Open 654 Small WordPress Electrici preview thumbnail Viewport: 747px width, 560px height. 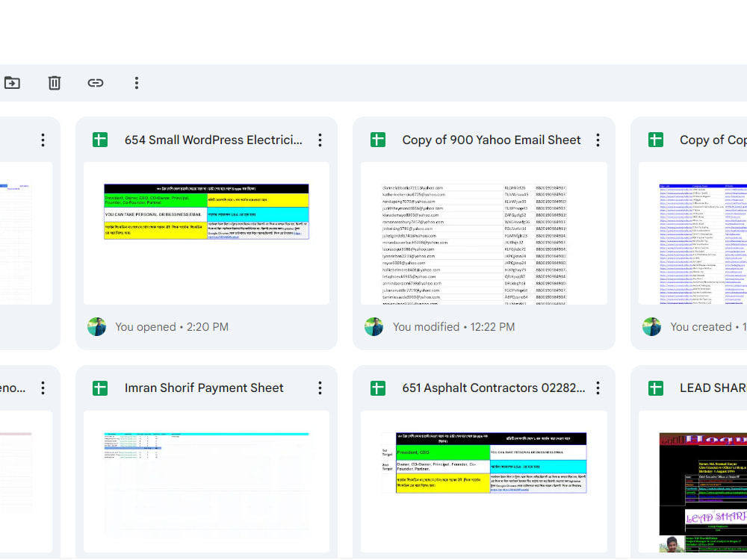206,233
